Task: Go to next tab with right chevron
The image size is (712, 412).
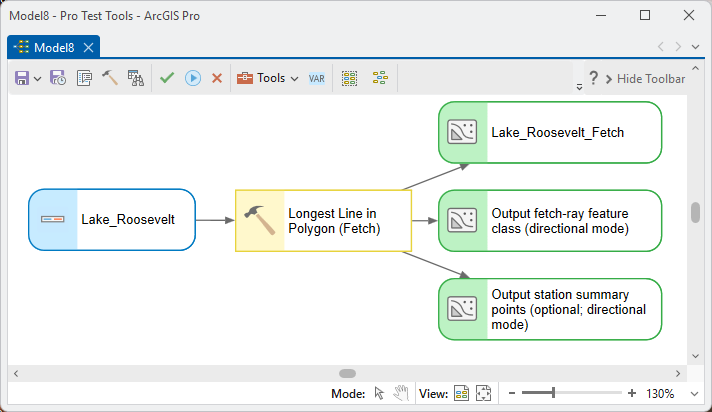Action: (x=678, y=47)
